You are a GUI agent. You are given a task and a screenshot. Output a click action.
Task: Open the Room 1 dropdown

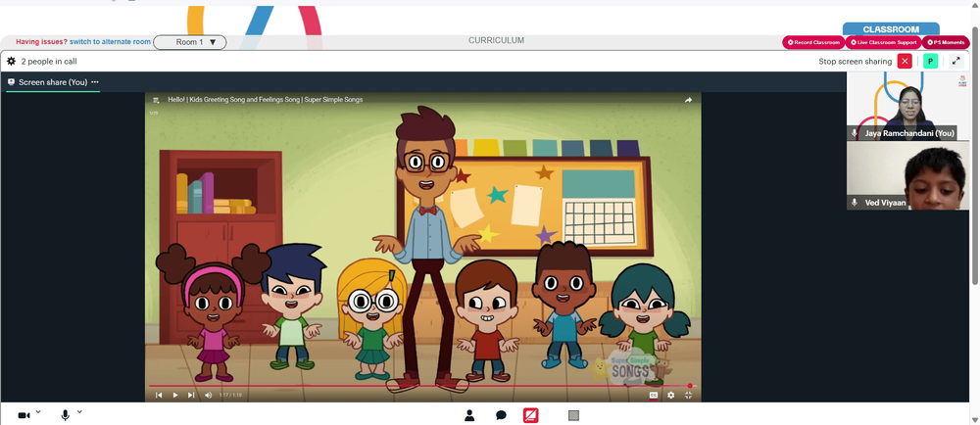click(190, 42)
